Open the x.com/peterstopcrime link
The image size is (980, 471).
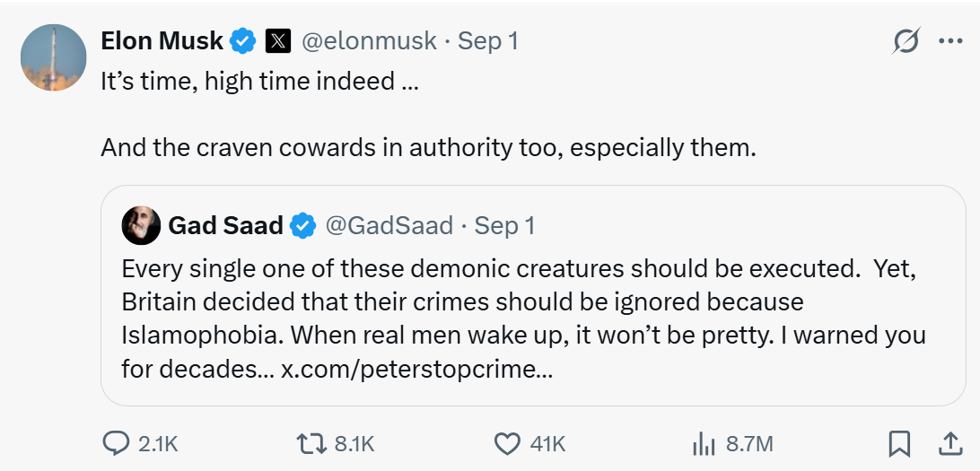point(417,370)
